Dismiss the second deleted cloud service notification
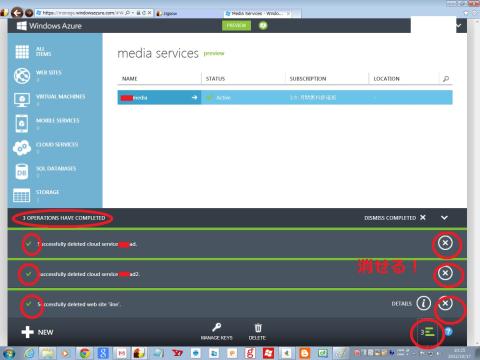Screen dimensions: 480x360 point(445,273)
